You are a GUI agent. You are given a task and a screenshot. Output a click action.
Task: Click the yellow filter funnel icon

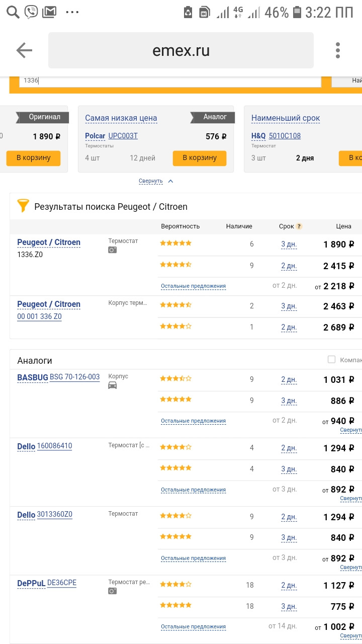click(x=23, y=206)
